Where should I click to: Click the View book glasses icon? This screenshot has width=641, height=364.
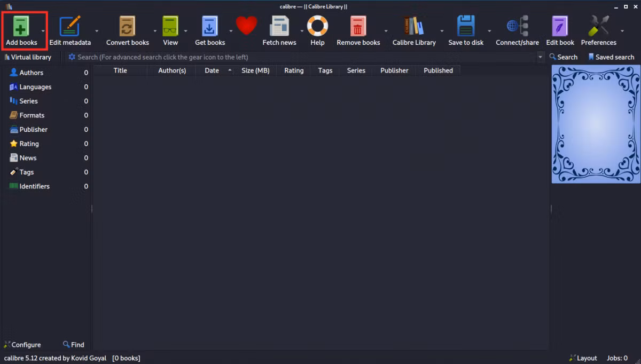click(170, 26)
